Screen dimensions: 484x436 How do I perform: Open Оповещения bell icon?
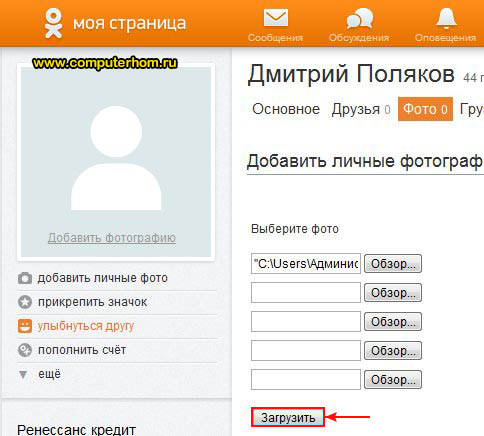(x=446, y=18)
